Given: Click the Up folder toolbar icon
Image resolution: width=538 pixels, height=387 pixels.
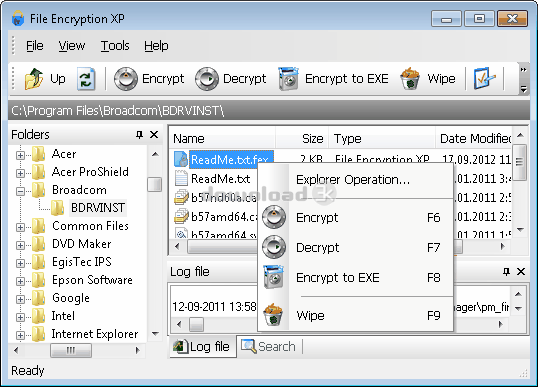Looking at the screenshot, I should 34,79.
